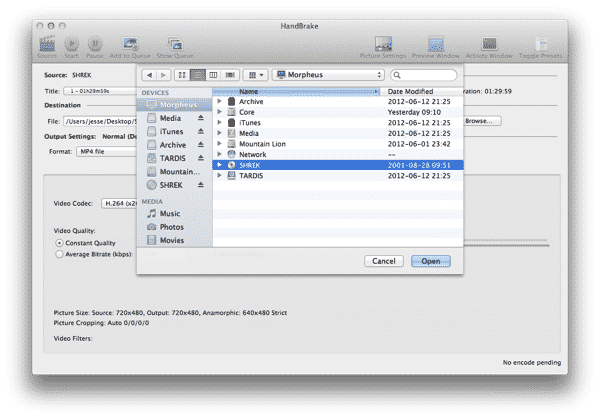Select Average Bitrate radio button

coord(58,255)
